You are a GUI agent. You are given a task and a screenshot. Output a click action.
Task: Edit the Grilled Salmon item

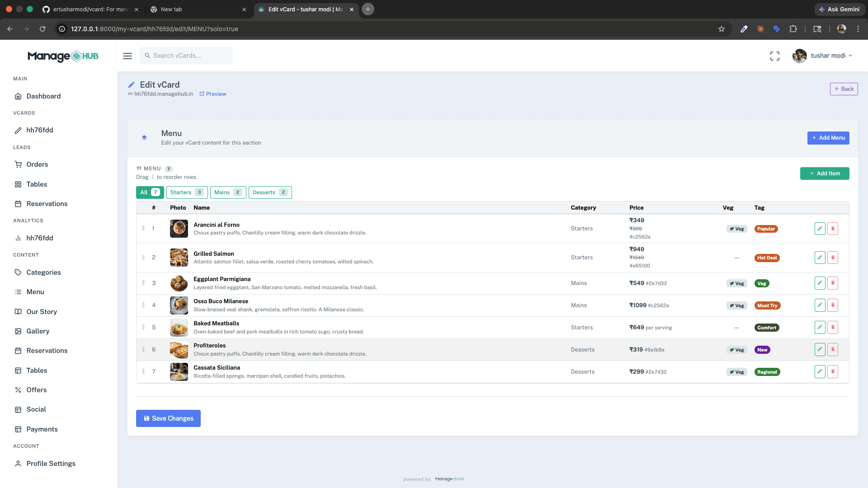[x=820, y=258]
